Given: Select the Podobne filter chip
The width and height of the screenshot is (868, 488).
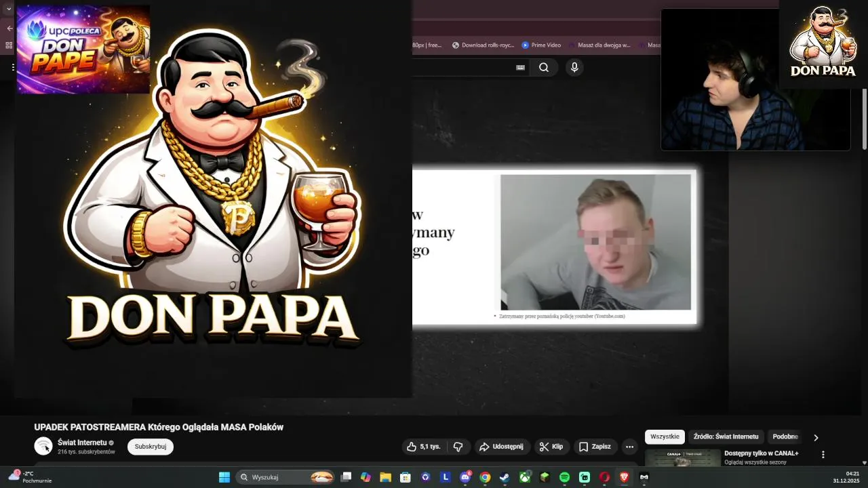Looking at the screenshot, I should point(785,436).
